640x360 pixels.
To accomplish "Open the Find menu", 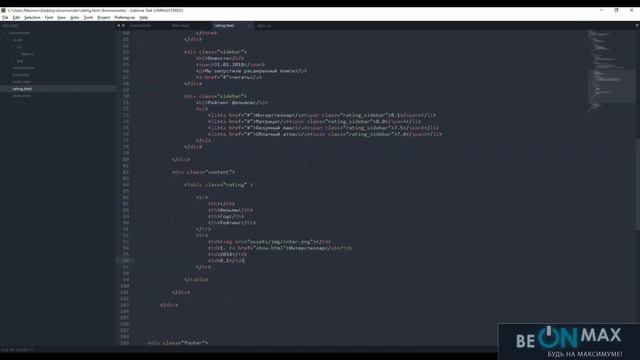I will pyautogui.click(x=49, y=18).
